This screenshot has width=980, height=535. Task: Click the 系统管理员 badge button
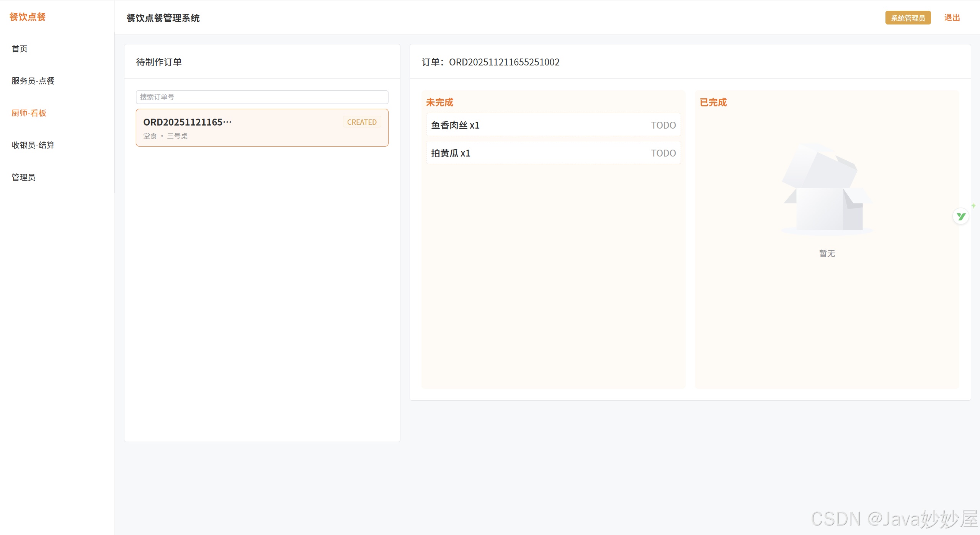tap(908, 18)
